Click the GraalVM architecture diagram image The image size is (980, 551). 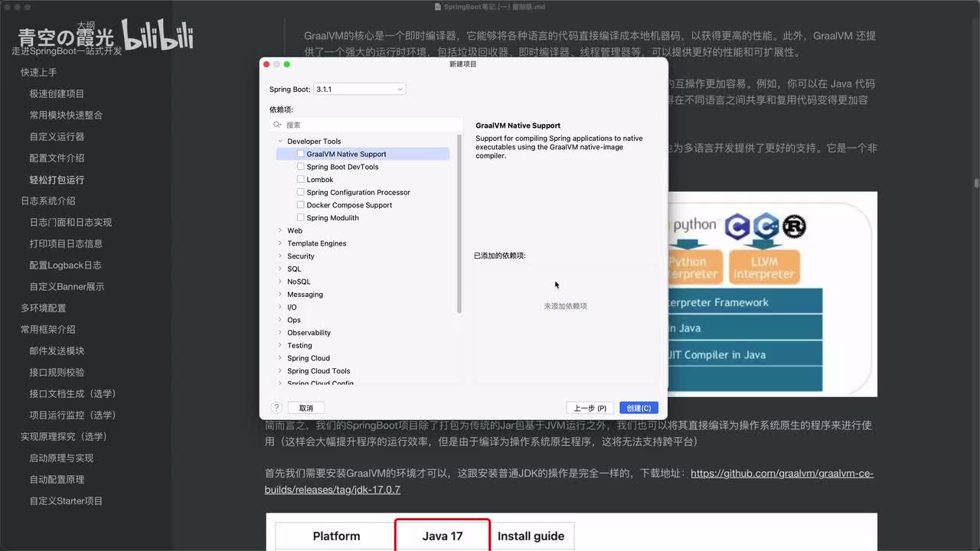click(x=772, y=294)
